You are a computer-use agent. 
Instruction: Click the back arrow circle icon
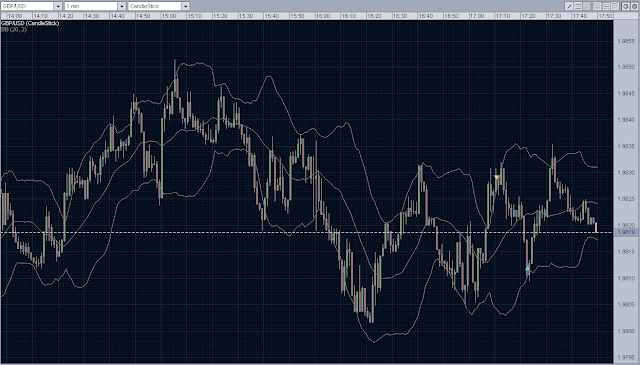pyautogui.click(x=626, y=6)
